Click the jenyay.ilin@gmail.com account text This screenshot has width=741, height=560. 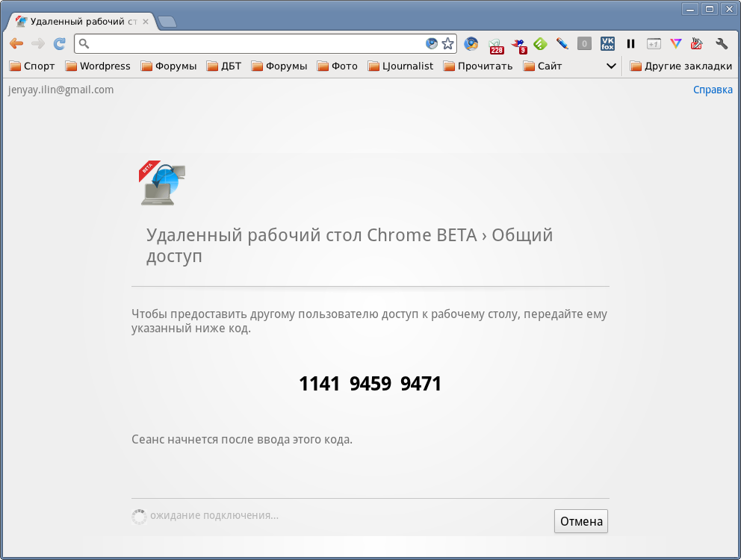pos(61,90)
